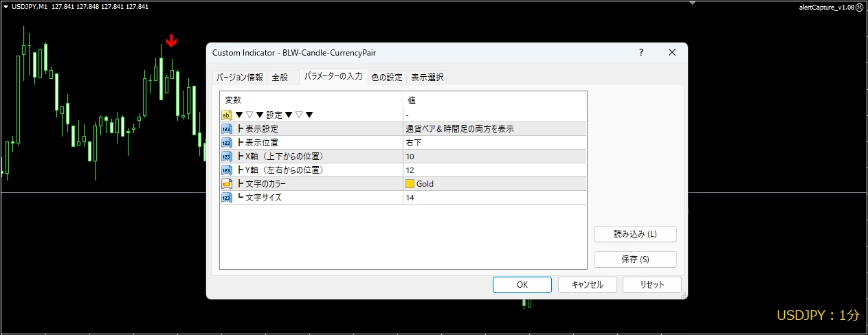This screenshot has height=335, width=868.
Task: Click the color-type icon beside 文字のカラー
Action: pyautogui.click(x=226, y=184)
